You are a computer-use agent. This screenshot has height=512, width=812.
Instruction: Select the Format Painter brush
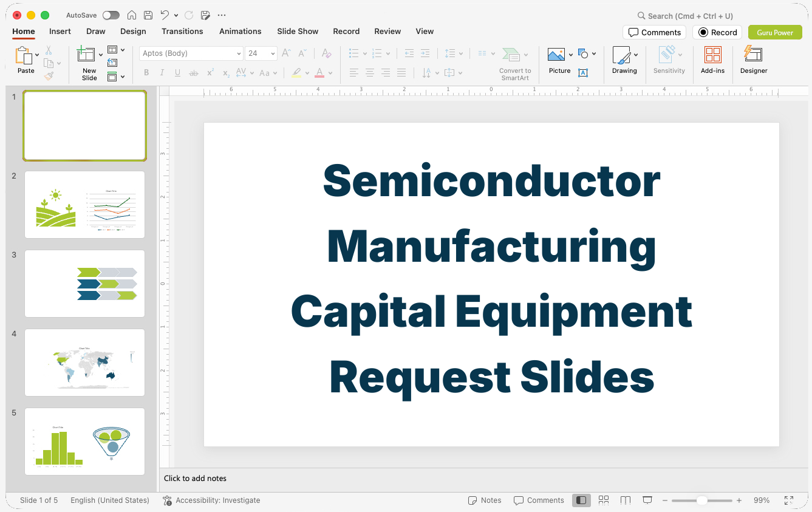pos(49,76)
